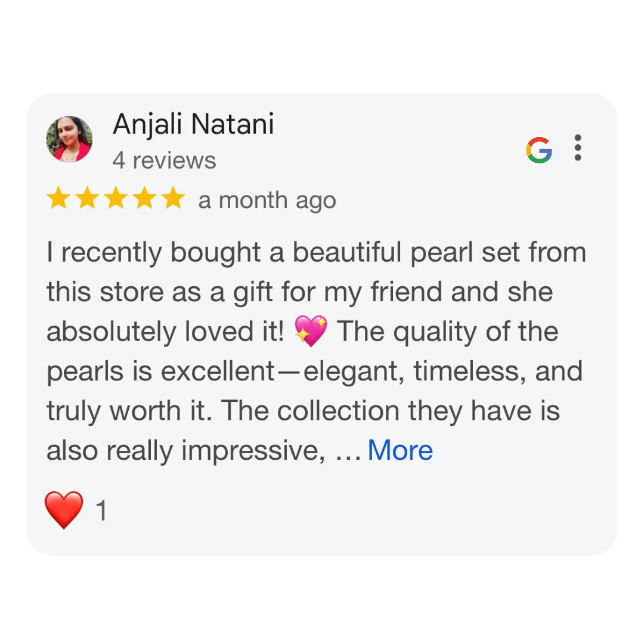
Task: Select the fifth rating star
Action: (x=173, y=198)
